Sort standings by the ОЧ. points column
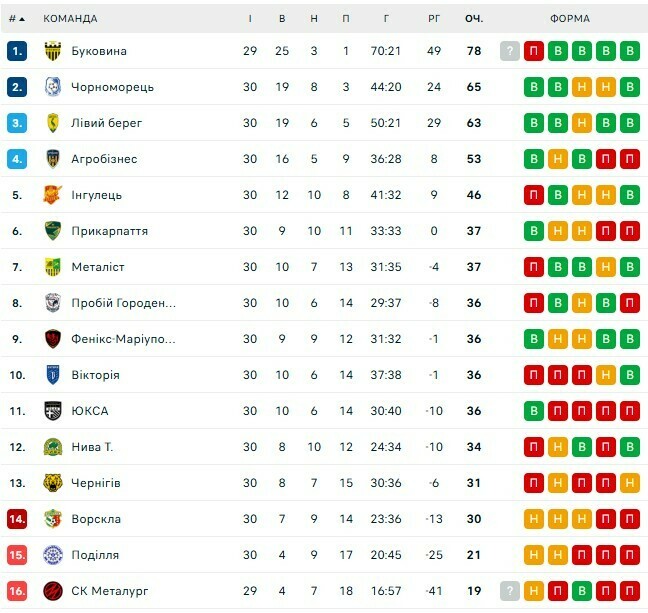The height and width of the screenshot is (613, 648). click(x=474, y=19)
